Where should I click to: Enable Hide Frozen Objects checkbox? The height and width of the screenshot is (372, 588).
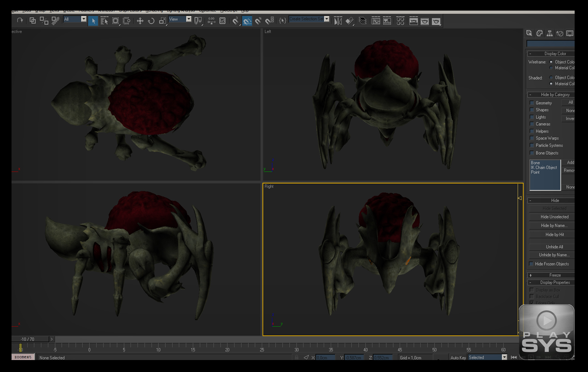pyautogui.click(x=532, y=264)
